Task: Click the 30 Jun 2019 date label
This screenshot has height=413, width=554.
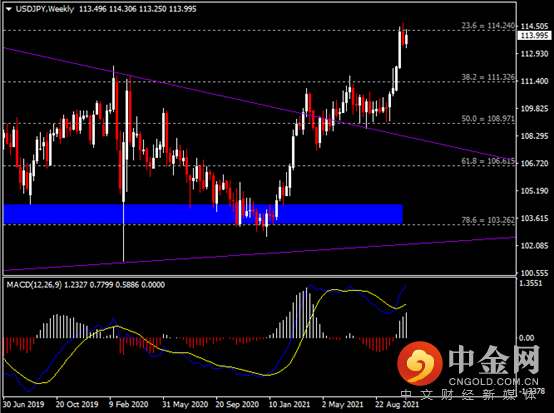Action: (x=24, y=404)
